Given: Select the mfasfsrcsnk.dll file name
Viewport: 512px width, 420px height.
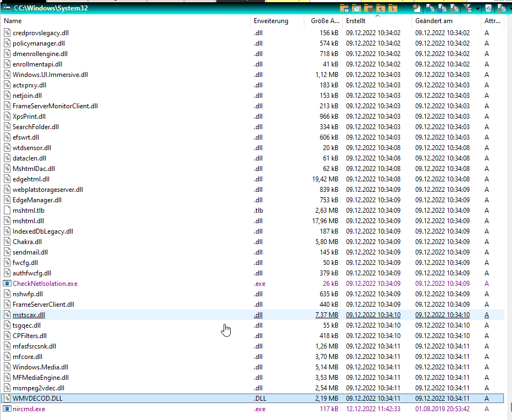Looking at the screenshot, I should click(34, 346).
